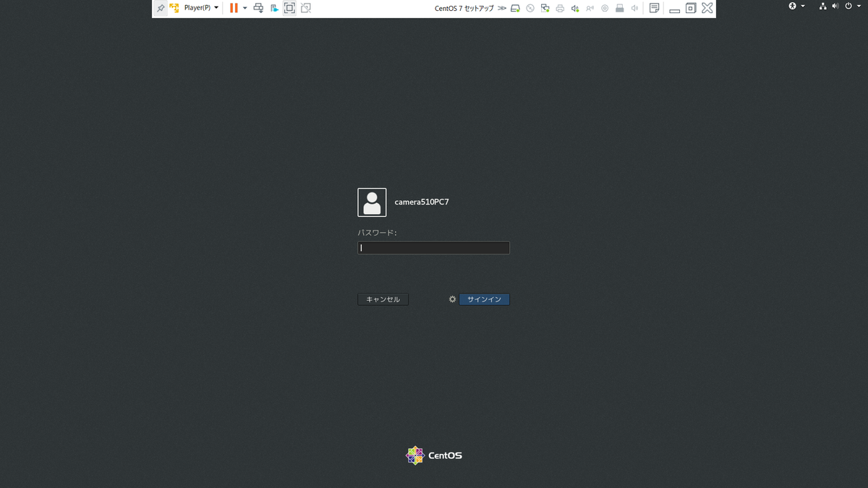The width and height of the screenshot is (868, 488).
Task: Open the message log note icon
Action: click(654, 8)
